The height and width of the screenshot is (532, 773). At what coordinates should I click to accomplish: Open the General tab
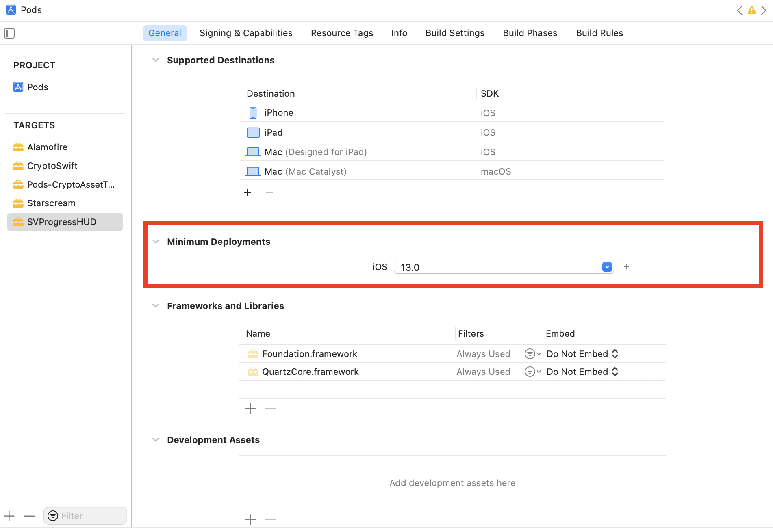165,33
